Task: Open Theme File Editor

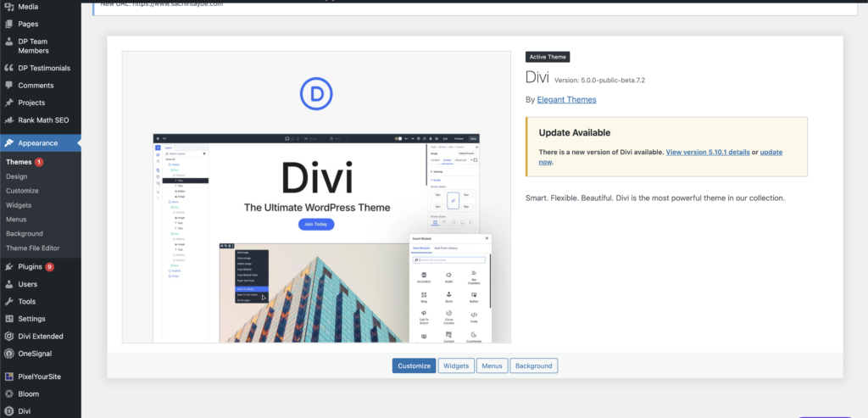Action: (33, 248)
